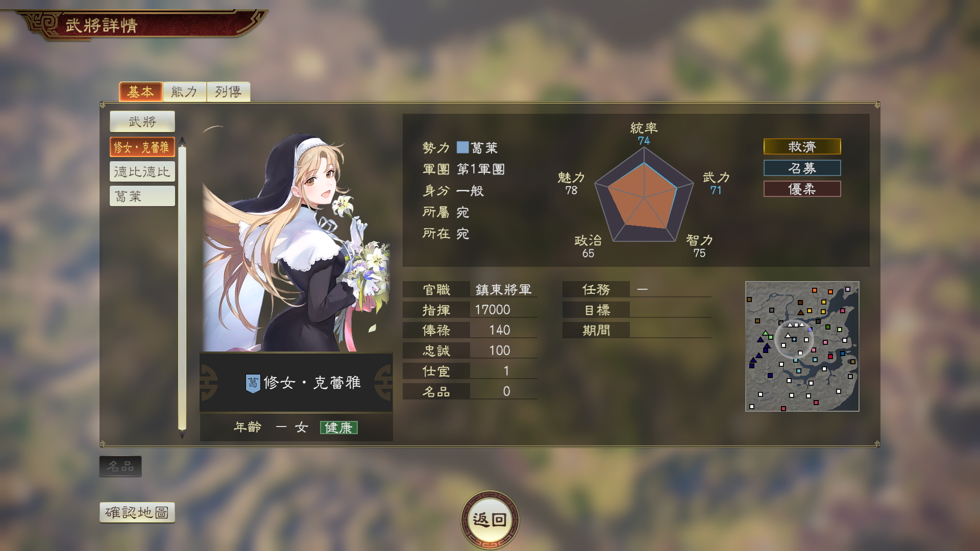Screen dimensions: 980x551
Task: Click the 葛 faction badge beside the name
Action: click(x=253, y=383)
